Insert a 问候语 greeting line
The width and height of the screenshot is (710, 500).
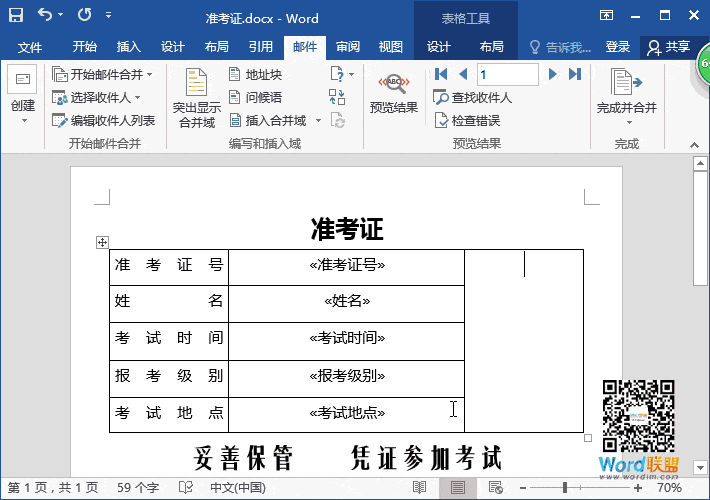coord(255,97)
